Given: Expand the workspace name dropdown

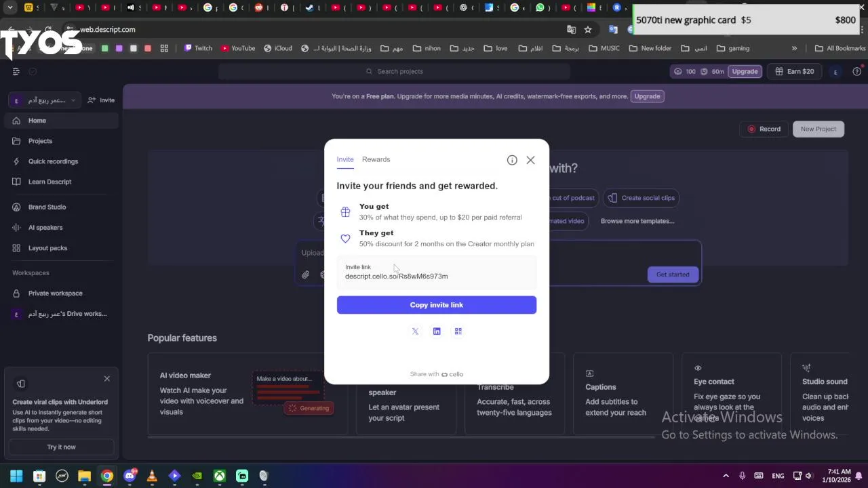Looking at the screenshot, I should coord(44,100).
